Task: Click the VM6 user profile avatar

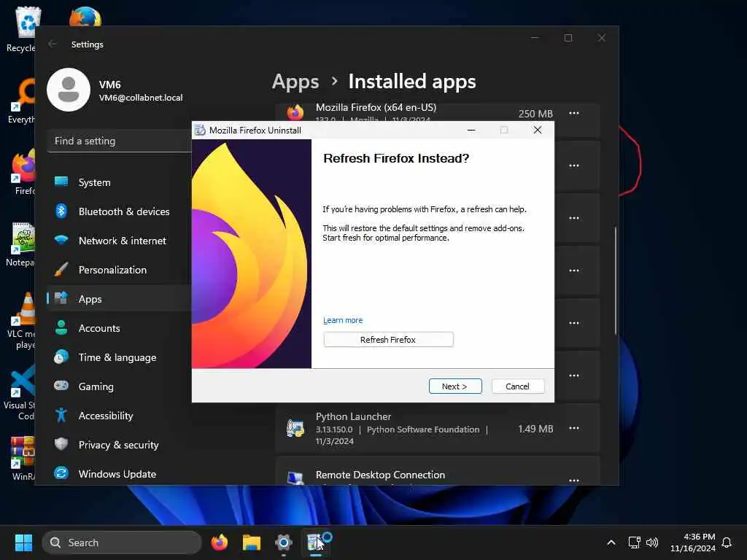Action: click(x=69, y=90)
